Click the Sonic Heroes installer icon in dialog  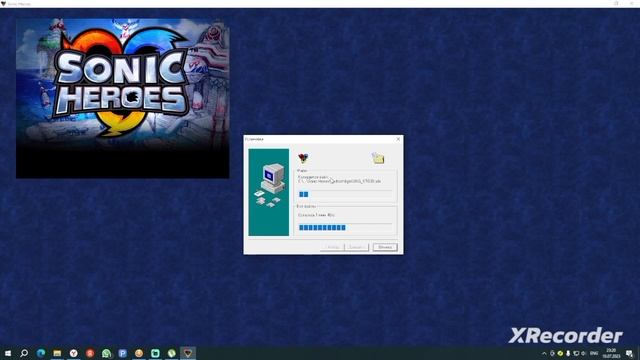tap(303, 158)
